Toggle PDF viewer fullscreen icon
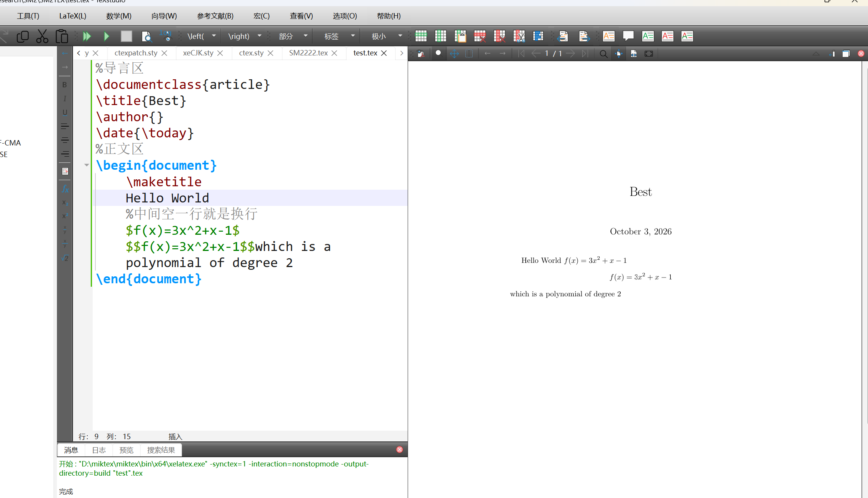This screenshot has height=498, width=868. coord(649,54)
